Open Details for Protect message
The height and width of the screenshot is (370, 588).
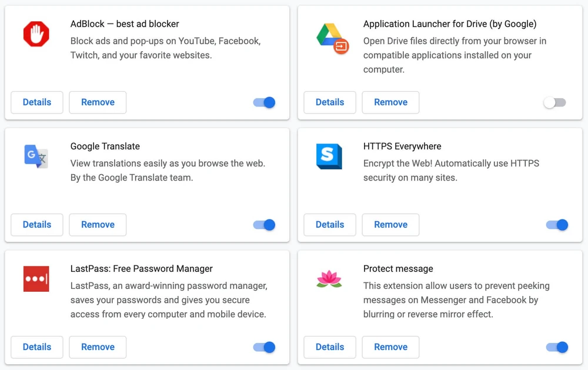pyautogui.click(x=330, y=347)
